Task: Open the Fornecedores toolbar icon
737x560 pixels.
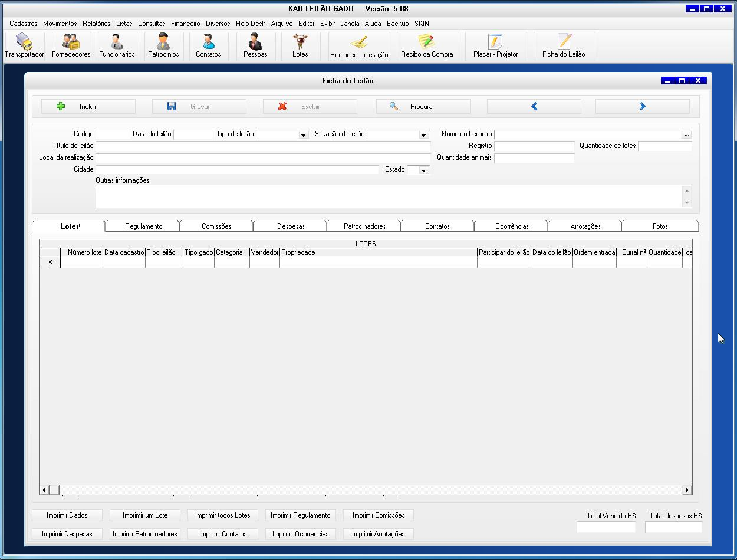Action: (x=71, y=46)
